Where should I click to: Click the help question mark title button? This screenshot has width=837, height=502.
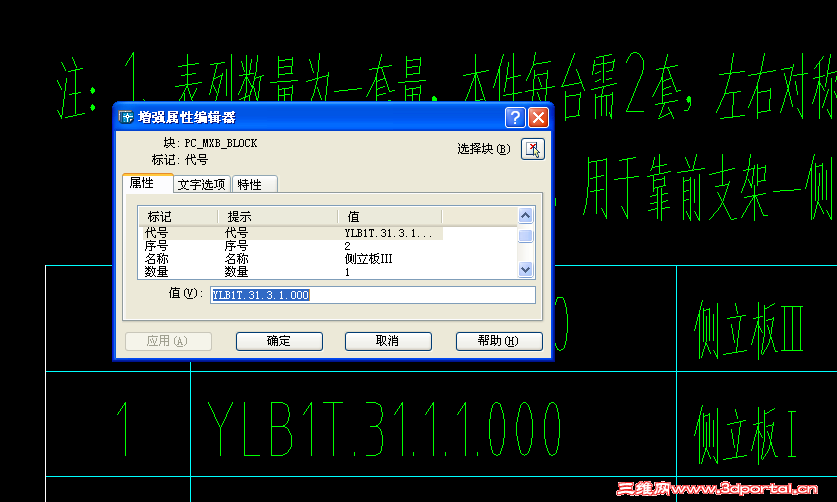515,117
